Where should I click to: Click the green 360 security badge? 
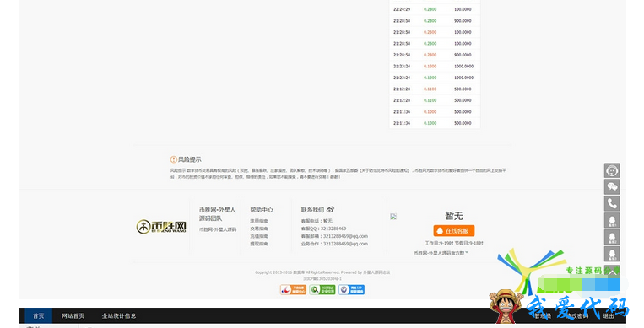pos(322,289)
